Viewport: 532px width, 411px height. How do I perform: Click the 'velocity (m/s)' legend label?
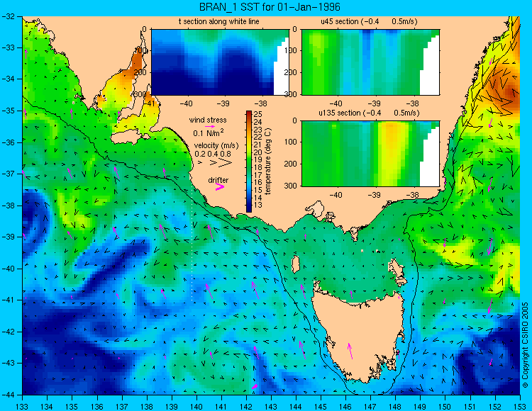coord(216,146)
